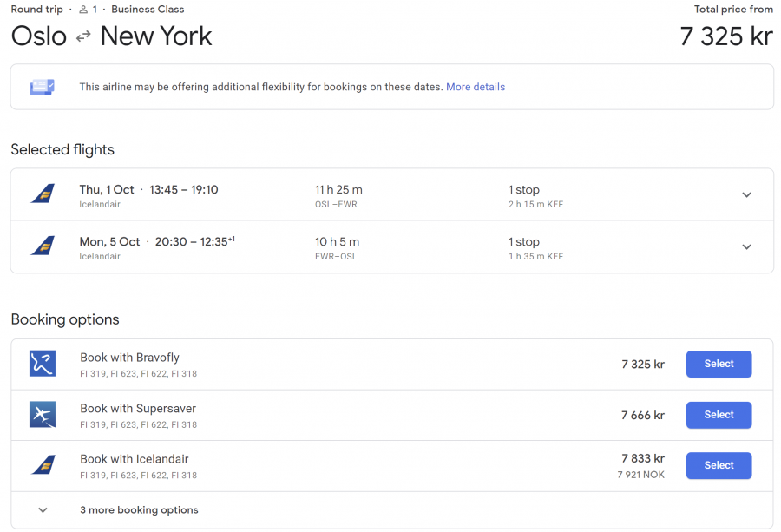
Task: Open the More details link
Action: (476, 87)
